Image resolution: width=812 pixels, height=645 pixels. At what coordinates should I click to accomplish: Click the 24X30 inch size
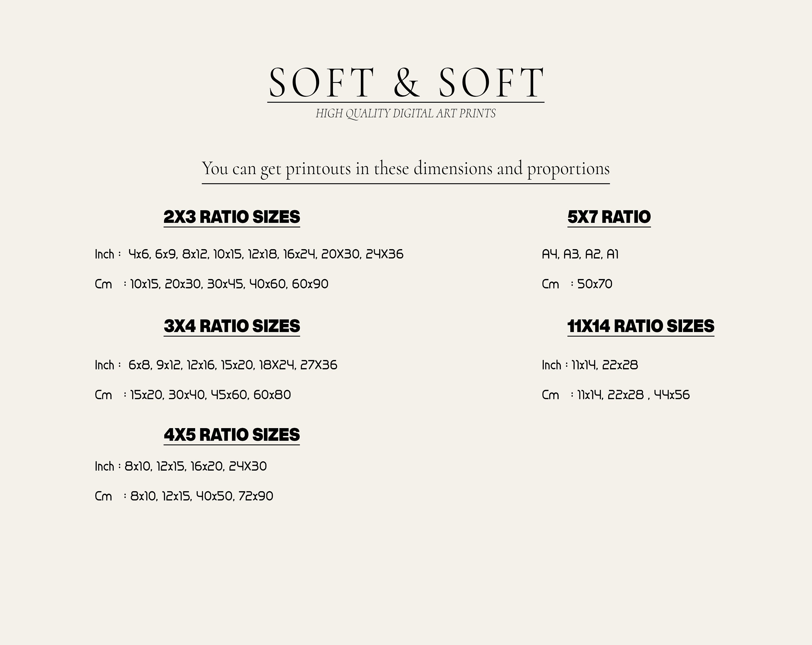pyautogui.click(x=248, y=466)
